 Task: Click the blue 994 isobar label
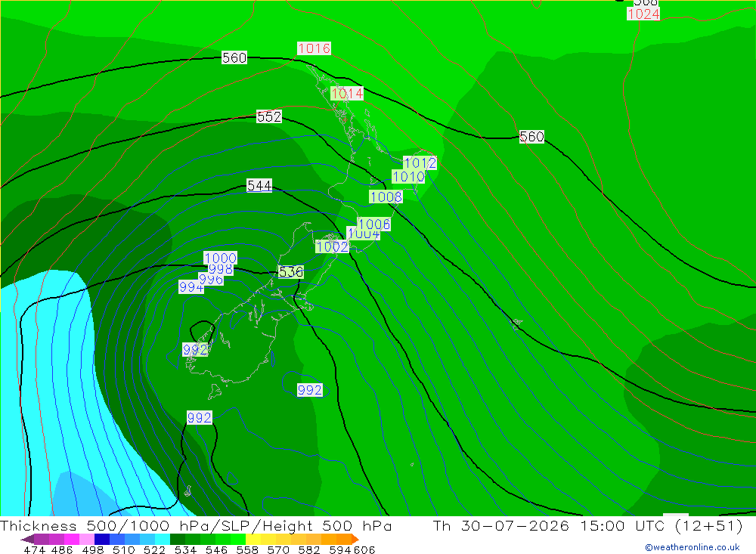click(191, 287)
